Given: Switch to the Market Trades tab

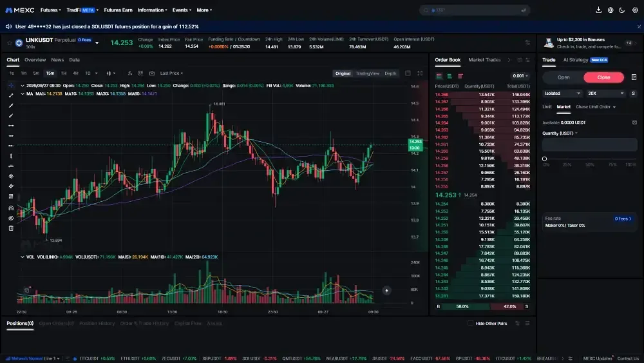Looking at the screenshot, I should (x=484, y=60).
